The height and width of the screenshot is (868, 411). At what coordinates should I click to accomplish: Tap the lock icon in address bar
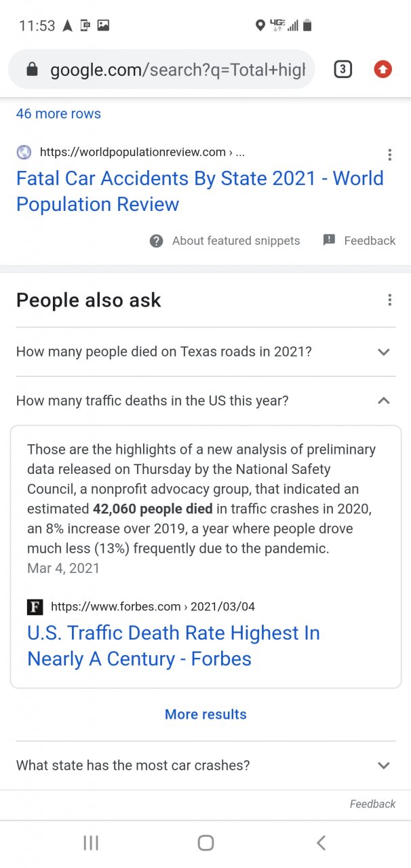pyautogui.click(x=31, y=69)
